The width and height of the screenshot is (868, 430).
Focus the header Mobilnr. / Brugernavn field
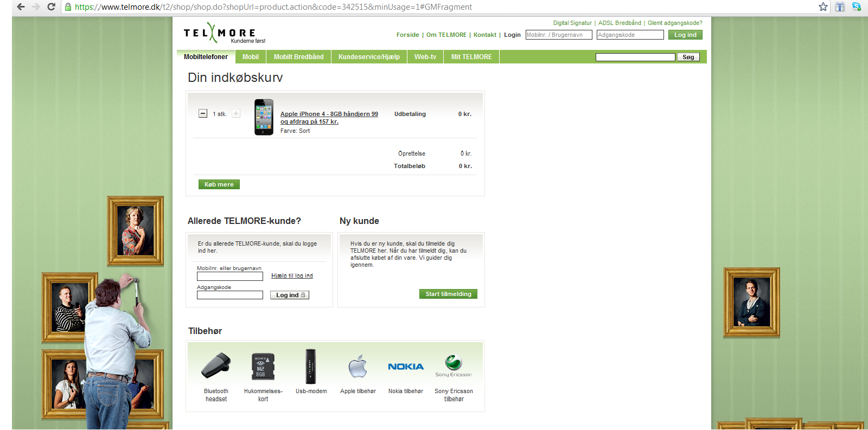pyautogui.click(x=559, y=35)
